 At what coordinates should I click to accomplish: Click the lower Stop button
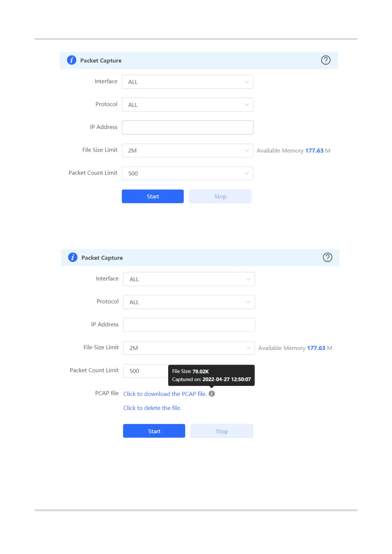click(x=222, y=431)
